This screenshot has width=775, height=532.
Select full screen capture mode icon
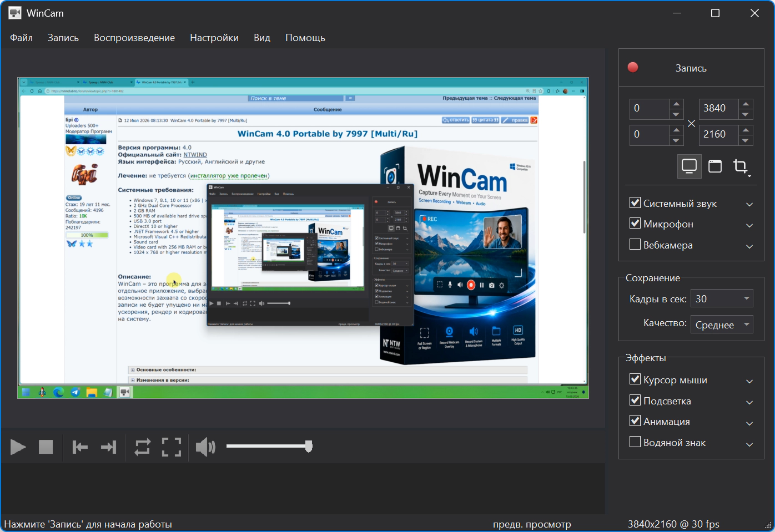689,166
